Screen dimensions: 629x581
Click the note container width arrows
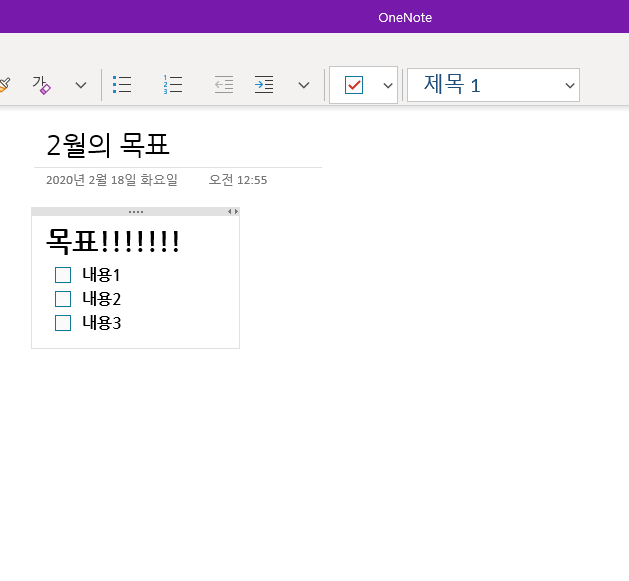[x=233, y=211]
